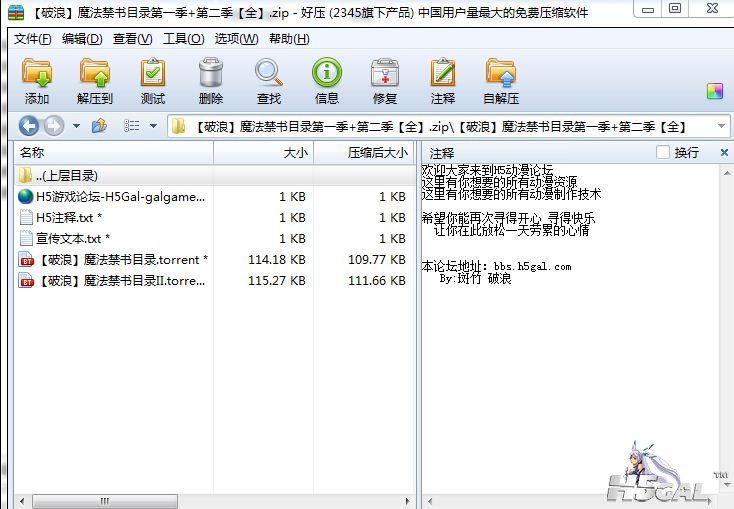Screen dimensions: 734x509
Task: Click the 注释 (Comment) toolbar icon
Action: [x=443, y=81]
